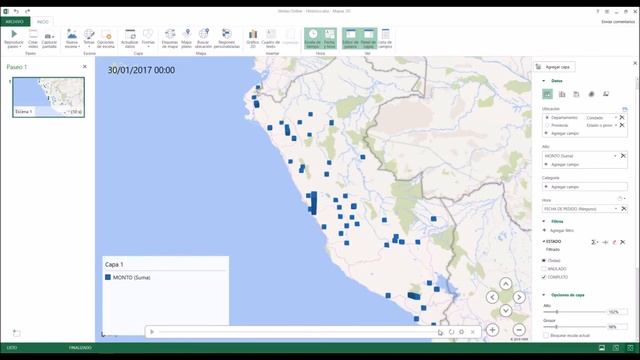Zoom in on the map
This screenshot has height=360, width=640.
tap(492, 330)
